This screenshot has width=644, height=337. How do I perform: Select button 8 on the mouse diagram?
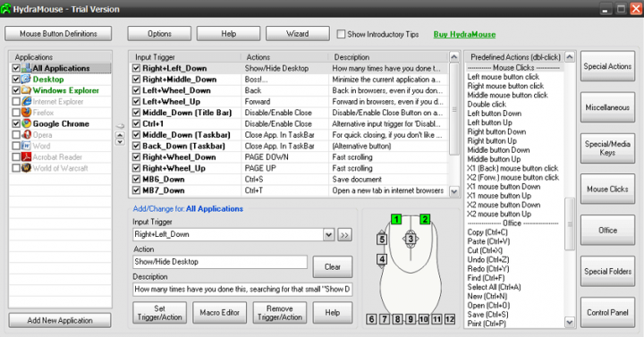tap(397, 319)
